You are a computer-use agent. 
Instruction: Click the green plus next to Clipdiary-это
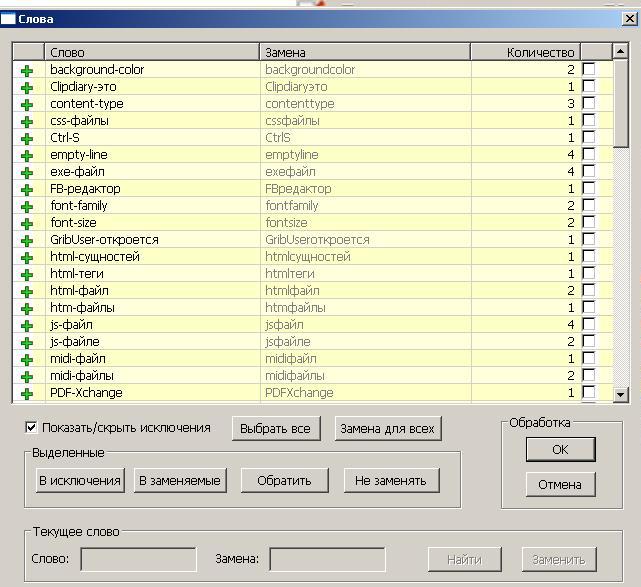click(27, 88)
